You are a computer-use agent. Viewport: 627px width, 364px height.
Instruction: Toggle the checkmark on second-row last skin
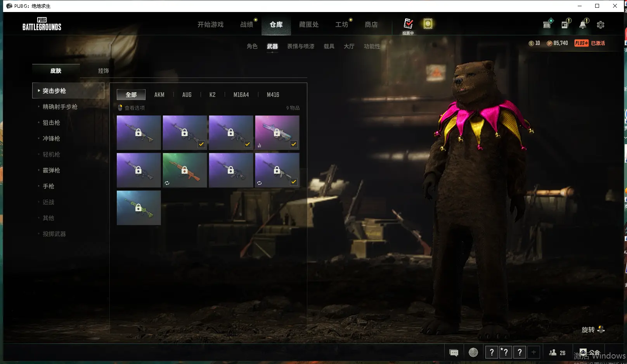(294, 182)
